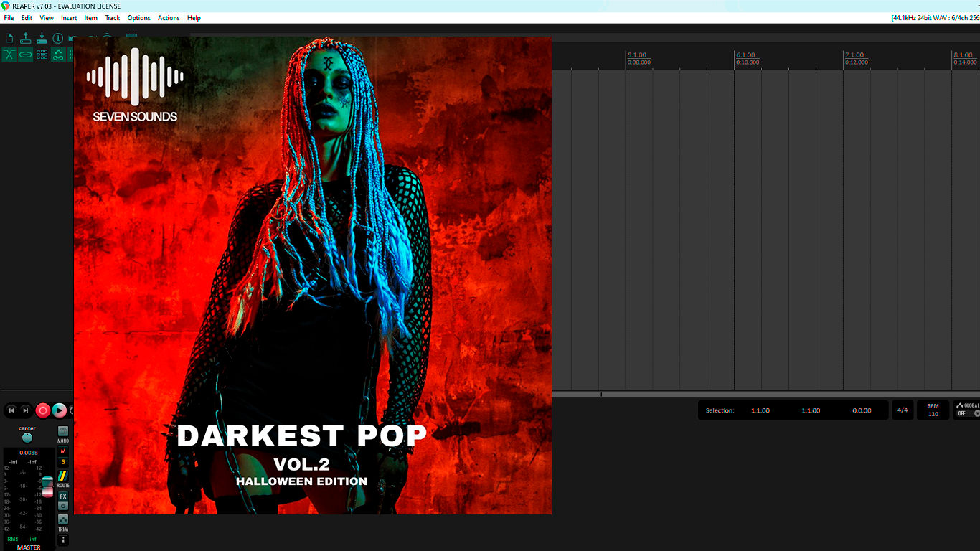This screenshot has height=551, width=980.
Task: Adjust the master pan center knob
Action: pos(27,438)
